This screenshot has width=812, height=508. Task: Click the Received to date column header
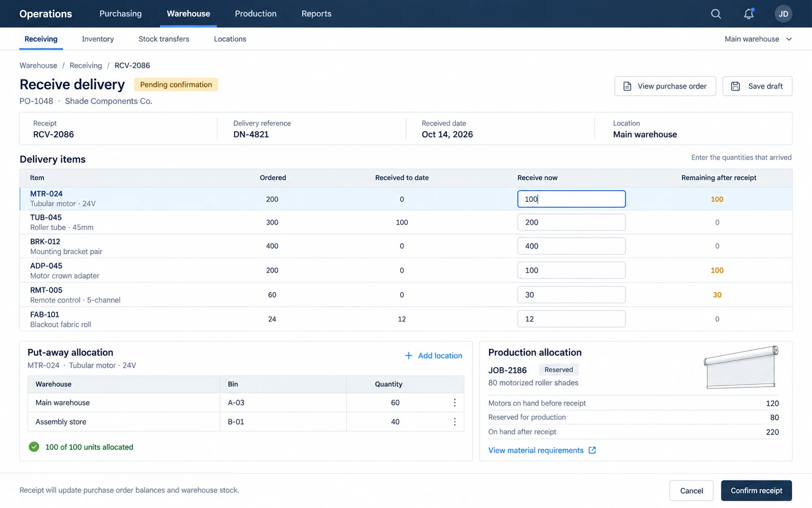[402, 178]
